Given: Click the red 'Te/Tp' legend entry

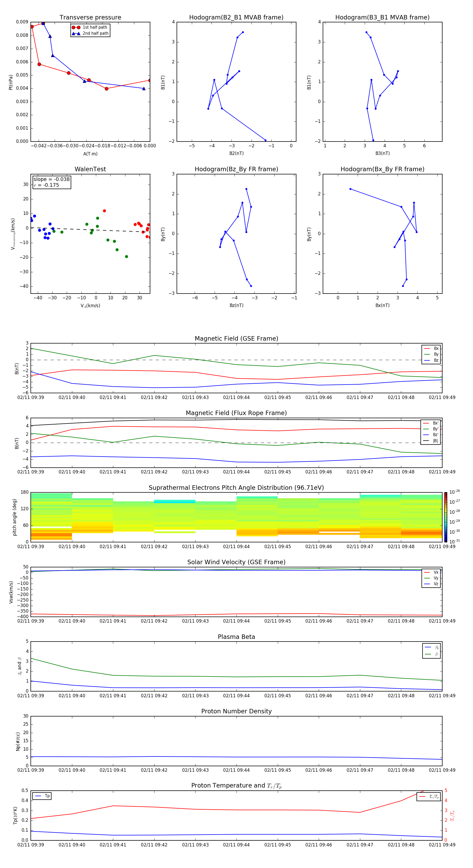Looking at the screenshot, I should coord(429,796).
